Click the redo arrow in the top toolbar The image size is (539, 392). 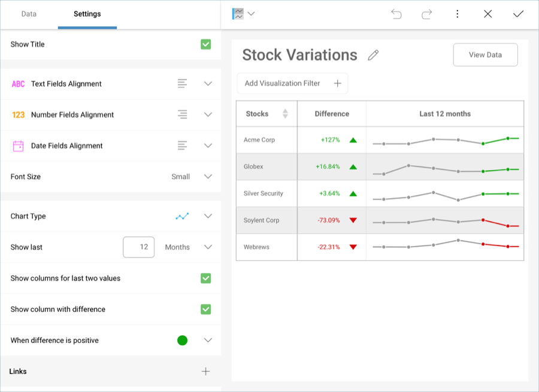coord(427,13)
